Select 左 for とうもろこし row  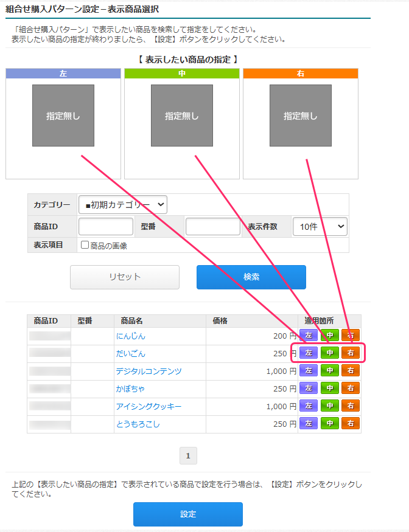point(309,423)
